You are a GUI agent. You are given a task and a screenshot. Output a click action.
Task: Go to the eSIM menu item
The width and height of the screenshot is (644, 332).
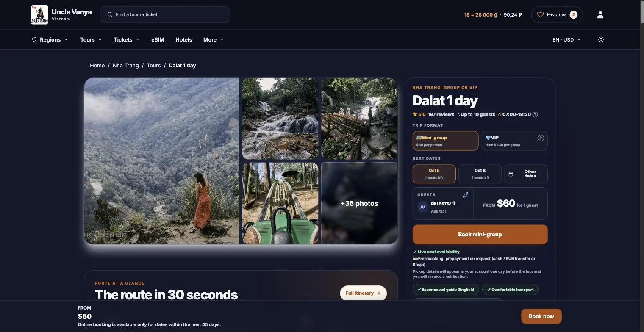pyautogui.click(x=158, y=39)
